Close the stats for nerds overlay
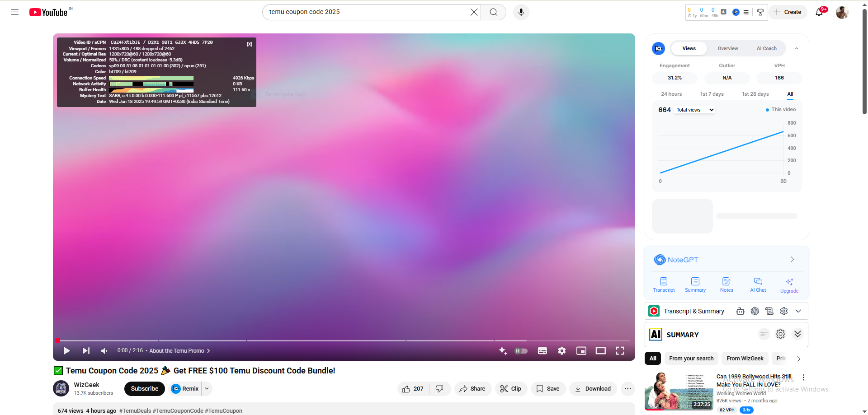The width and height of the screenshot is (868, 415). (x=250, y=44)
